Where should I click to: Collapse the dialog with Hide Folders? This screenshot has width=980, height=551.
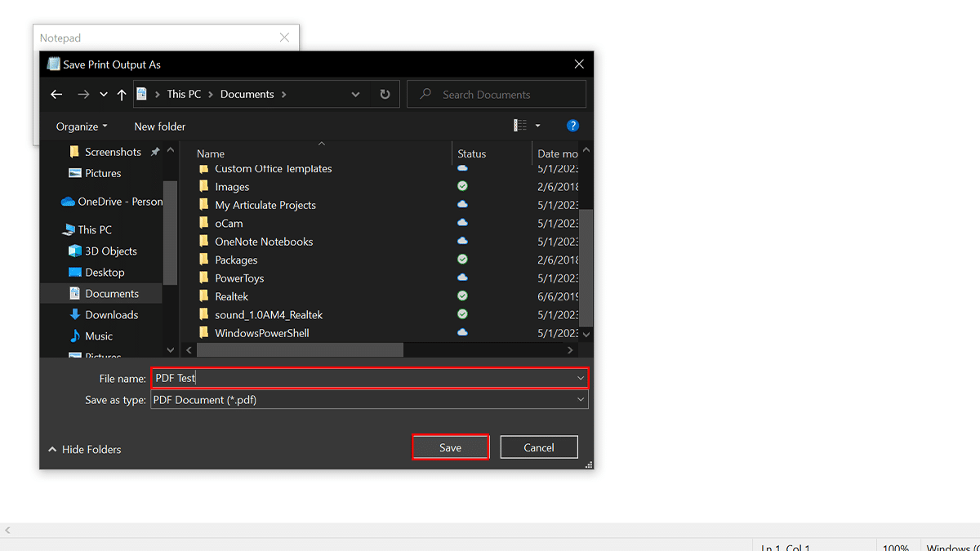pyautogui.click(x=84, y=449)
